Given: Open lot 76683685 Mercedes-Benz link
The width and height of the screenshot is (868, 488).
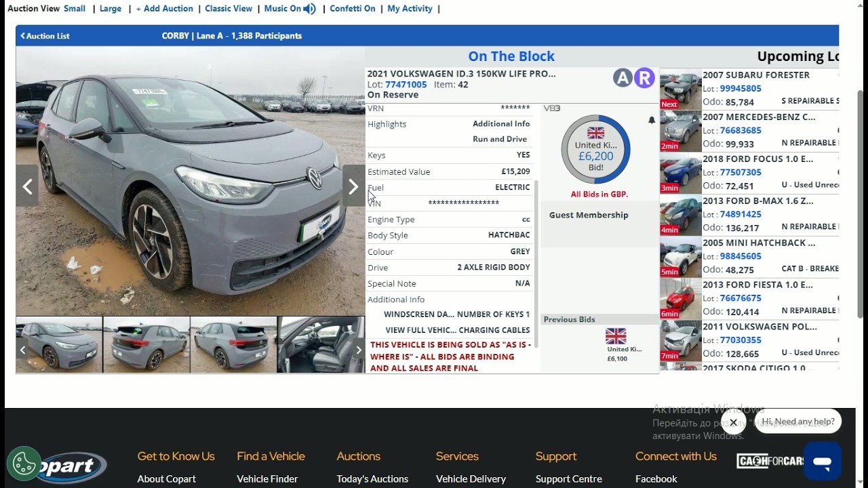Looking at the screenshot, I should [741, 131].
